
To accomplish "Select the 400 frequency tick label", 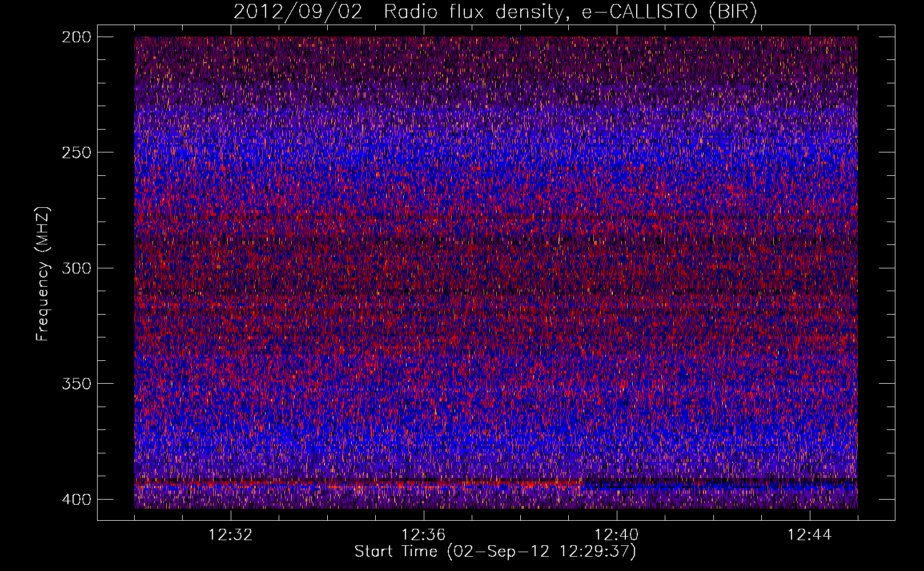I will pyautogui.click(x=76, y=500).
